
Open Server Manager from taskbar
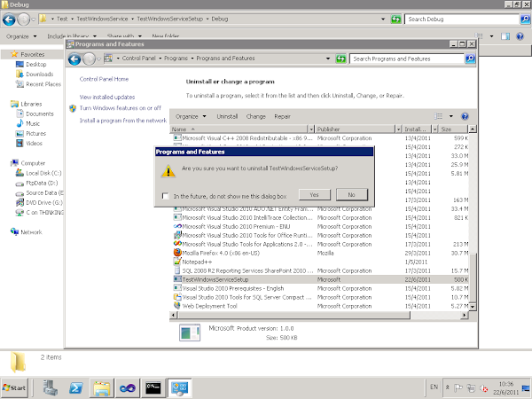coord(51,387)
